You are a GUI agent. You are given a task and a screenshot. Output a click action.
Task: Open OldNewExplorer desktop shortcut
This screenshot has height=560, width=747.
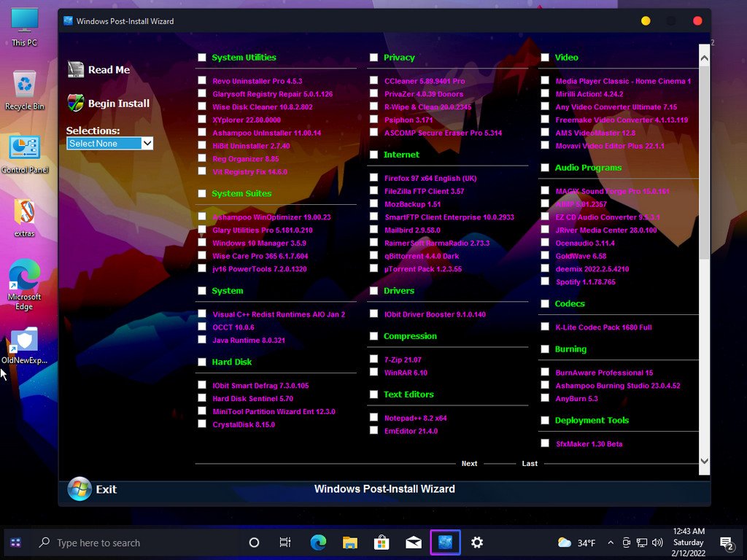pyautogui.click(x=24, y=346)
